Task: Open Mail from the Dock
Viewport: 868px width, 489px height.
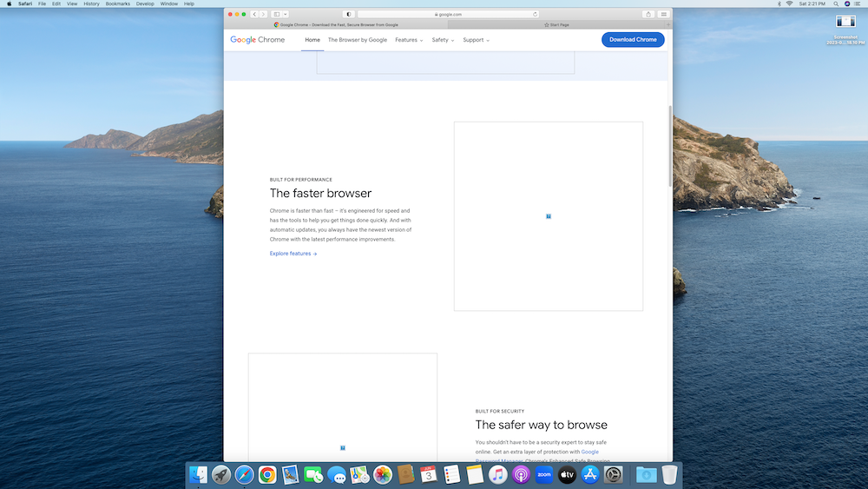Action: pyautogui.click(x=290, y=474)
